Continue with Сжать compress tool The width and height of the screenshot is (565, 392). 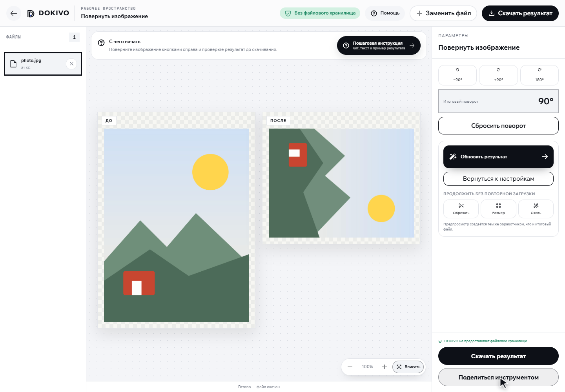pos(536,209)
